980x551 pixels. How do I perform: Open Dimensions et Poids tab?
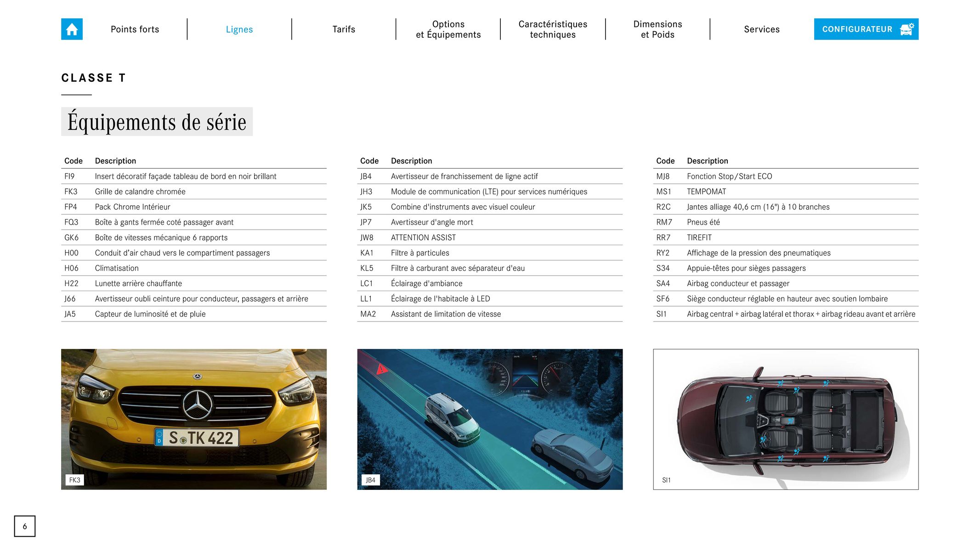[657, 29]
